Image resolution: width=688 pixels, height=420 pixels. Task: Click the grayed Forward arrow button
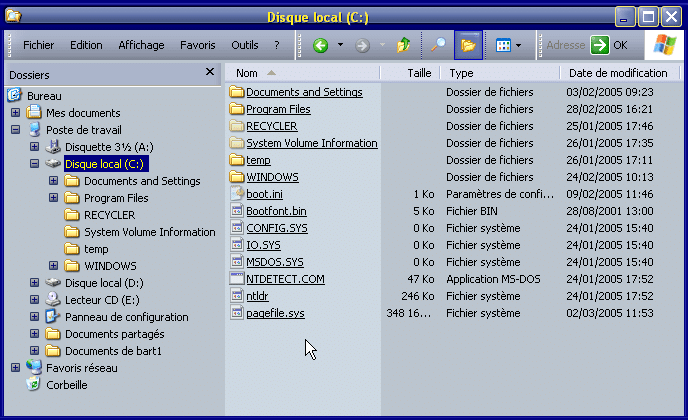362,45
